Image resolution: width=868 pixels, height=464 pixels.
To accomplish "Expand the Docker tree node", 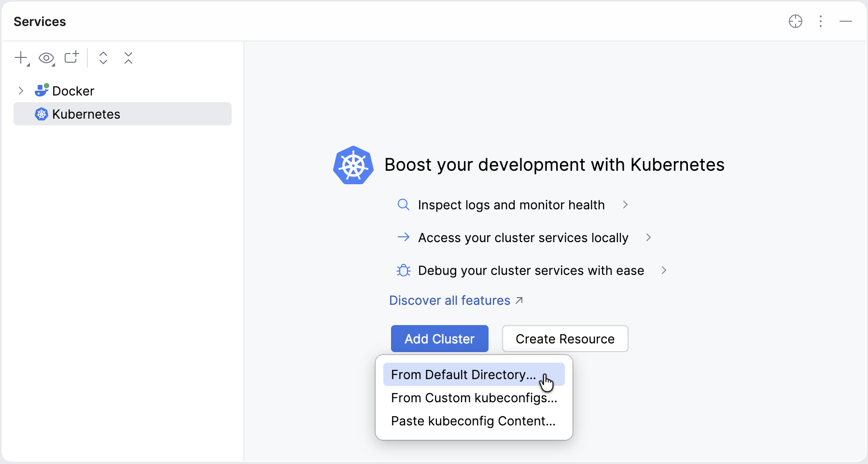I will click(20, 90).
